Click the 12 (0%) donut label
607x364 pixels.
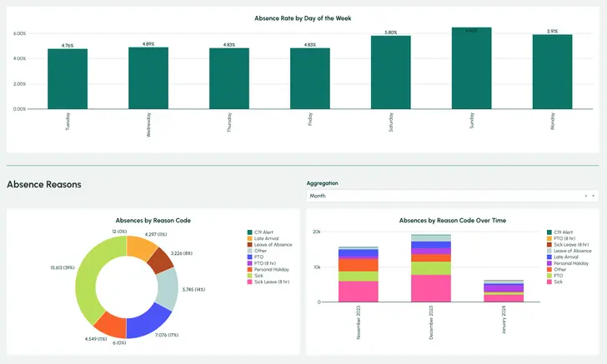119,232
